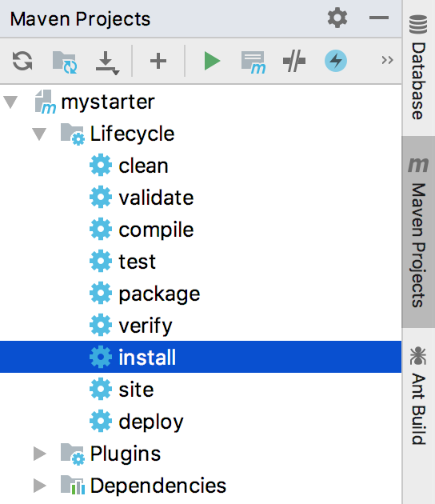Screen dimensions: 435x504
Task: Add a Maven project with plus icon
Action: tap(158, 61)
